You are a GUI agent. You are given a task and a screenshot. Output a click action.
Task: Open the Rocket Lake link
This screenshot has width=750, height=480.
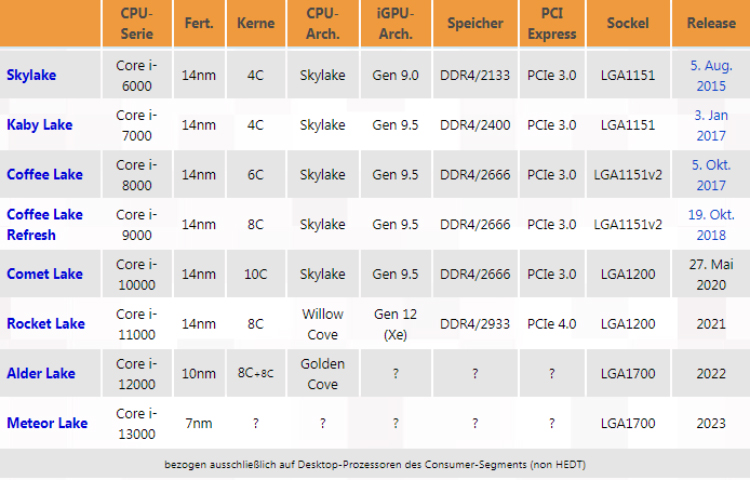(46, 324)
